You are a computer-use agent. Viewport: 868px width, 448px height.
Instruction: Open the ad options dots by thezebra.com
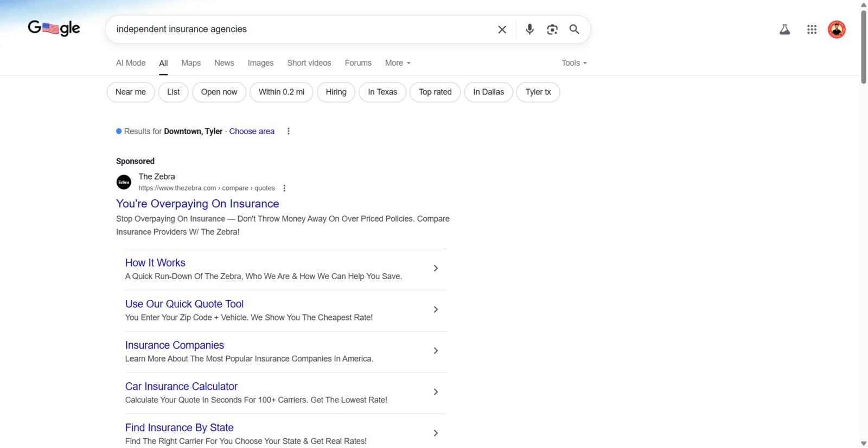284,188
